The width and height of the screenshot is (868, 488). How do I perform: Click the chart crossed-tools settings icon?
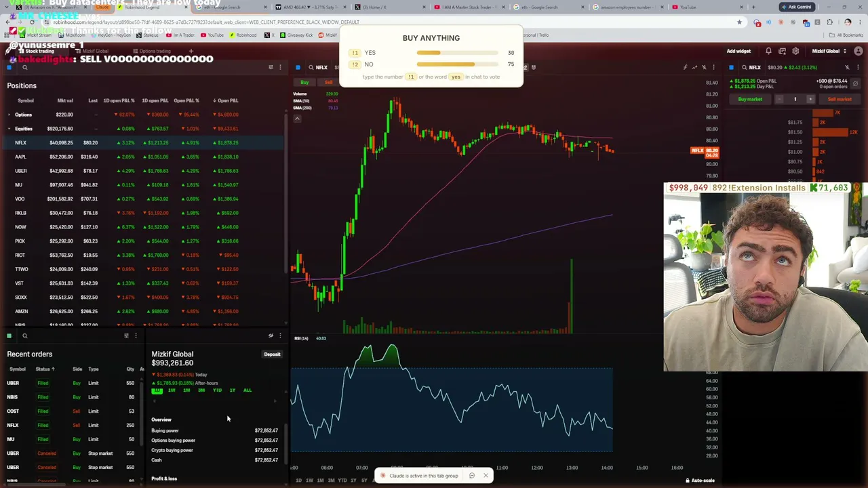[704, 67]
